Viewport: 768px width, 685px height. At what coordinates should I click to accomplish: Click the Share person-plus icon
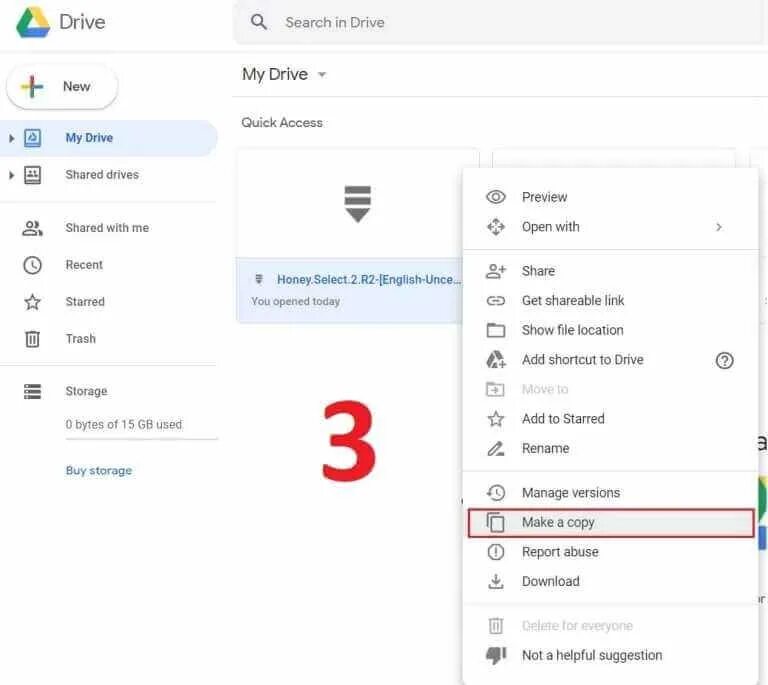[x=496, y=271]
